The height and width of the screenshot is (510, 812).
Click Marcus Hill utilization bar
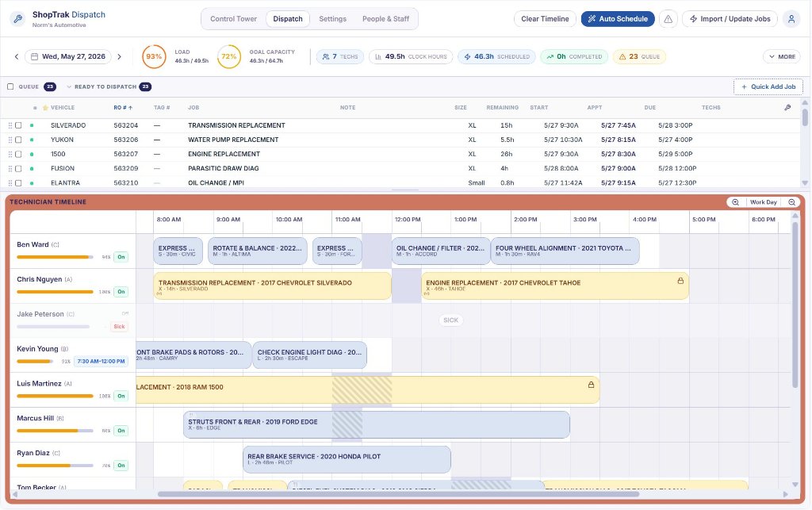click(x=55, y=430)
